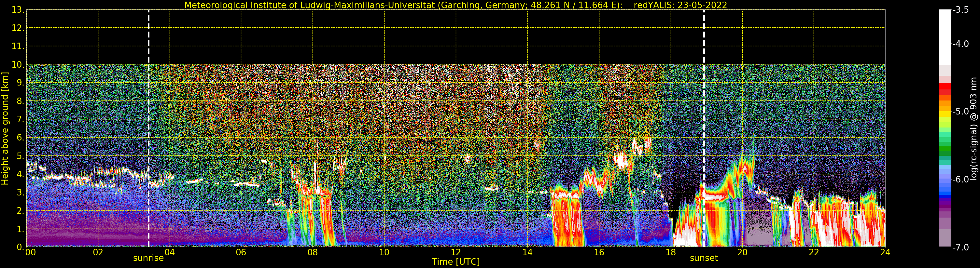The height and width of the screenshot is (268, 980).
Task: Click the '08' tick on the time axis
Action: pos(313,252)
